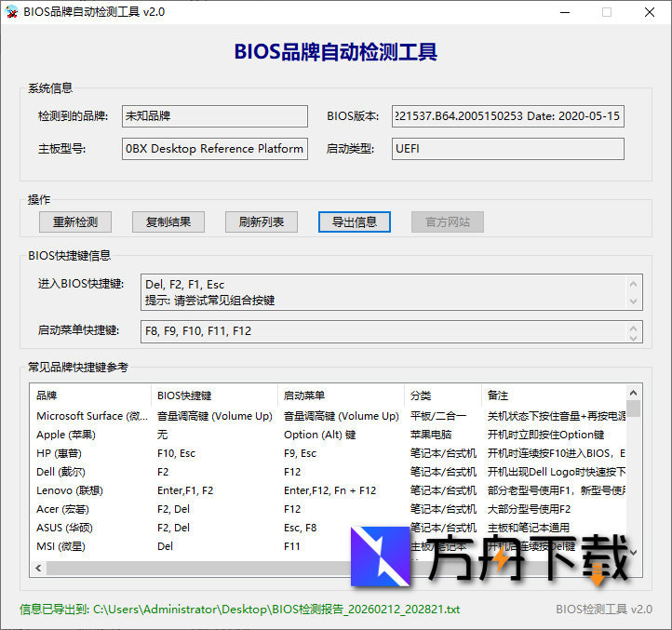The height and width of the screenshot is (630, 672).
Task: Select the Microsoft Surface row
Action: pyautogui.click(x=328, y=416)
